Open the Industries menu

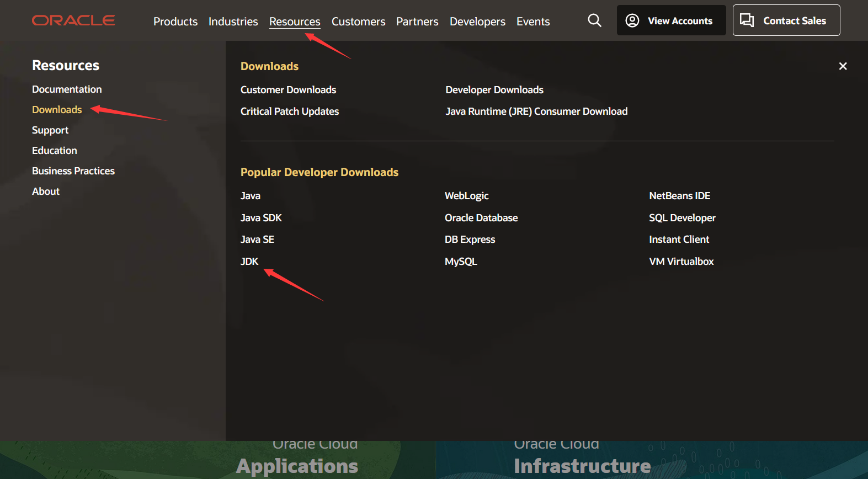[233, 22]
